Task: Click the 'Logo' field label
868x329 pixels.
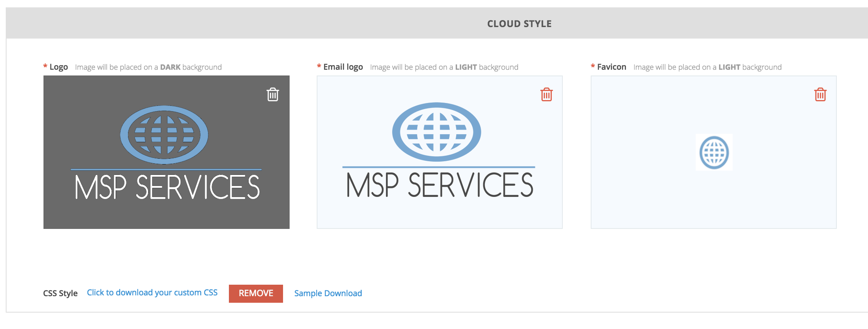Action: (59, 67)
